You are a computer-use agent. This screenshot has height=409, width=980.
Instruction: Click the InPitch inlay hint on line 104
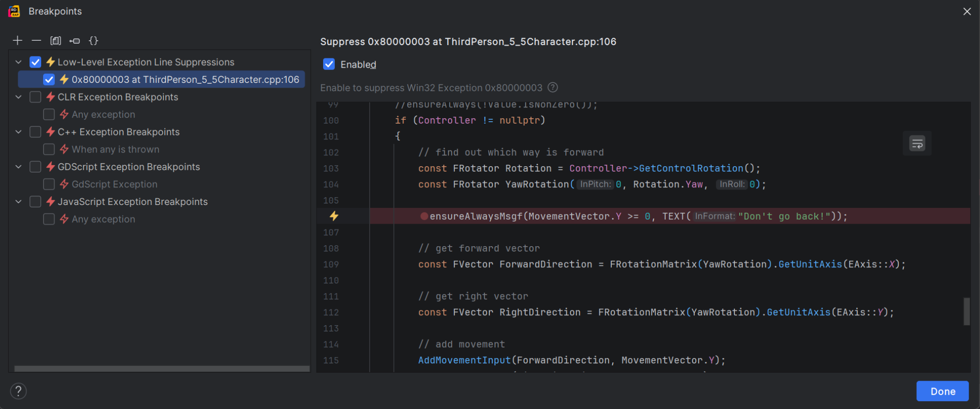595,184
